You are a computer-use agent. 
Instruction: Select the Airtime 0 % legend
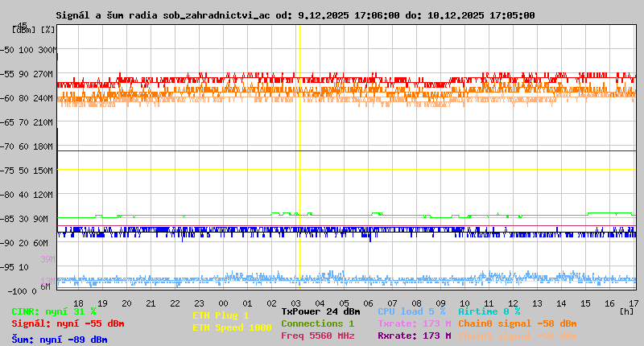(x=489, y=311)
